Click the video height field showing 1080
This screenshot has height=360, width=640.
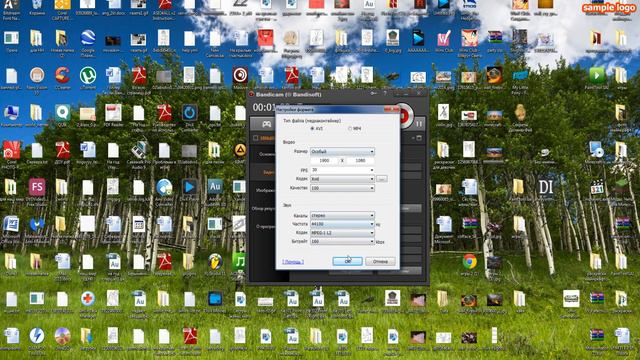(360, 161)
